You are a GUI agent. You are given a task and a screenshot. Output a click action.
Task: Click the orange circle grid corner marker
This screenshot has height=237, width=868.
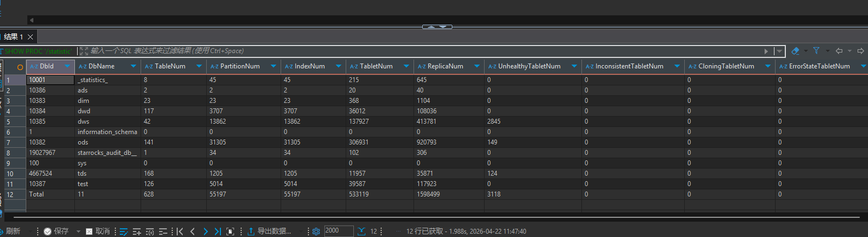coord(20,67)
